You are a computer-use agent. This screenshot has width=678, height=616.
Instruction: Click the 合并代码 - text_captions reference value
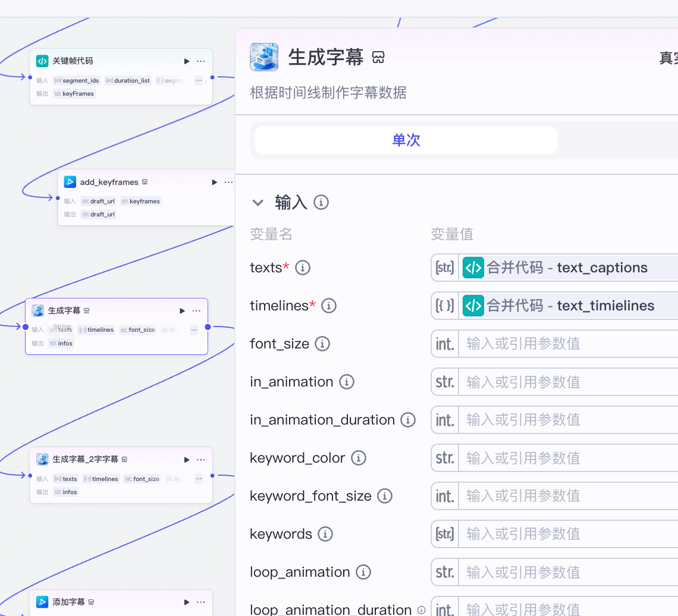point(566,268)
